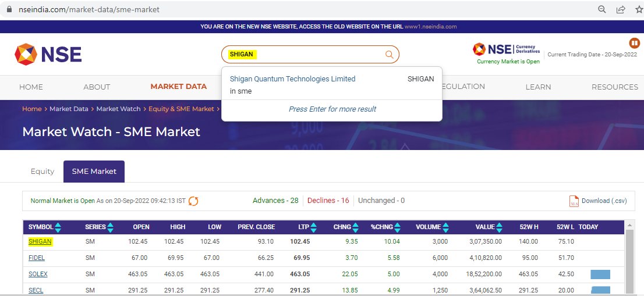Open the MARKET DATA menu

pyautogui.click(x=179, y=87)
